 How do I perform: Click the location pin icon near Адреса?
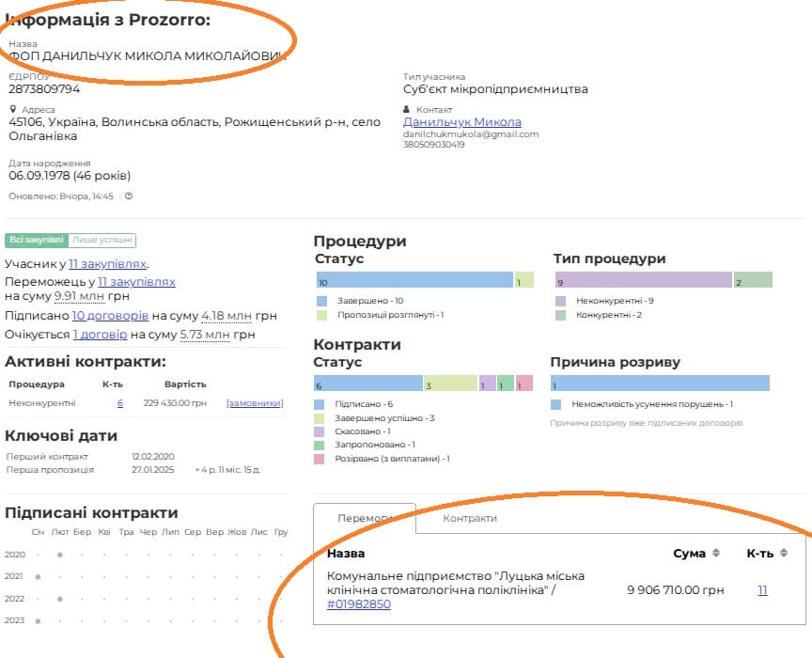[x=12, y=110]
